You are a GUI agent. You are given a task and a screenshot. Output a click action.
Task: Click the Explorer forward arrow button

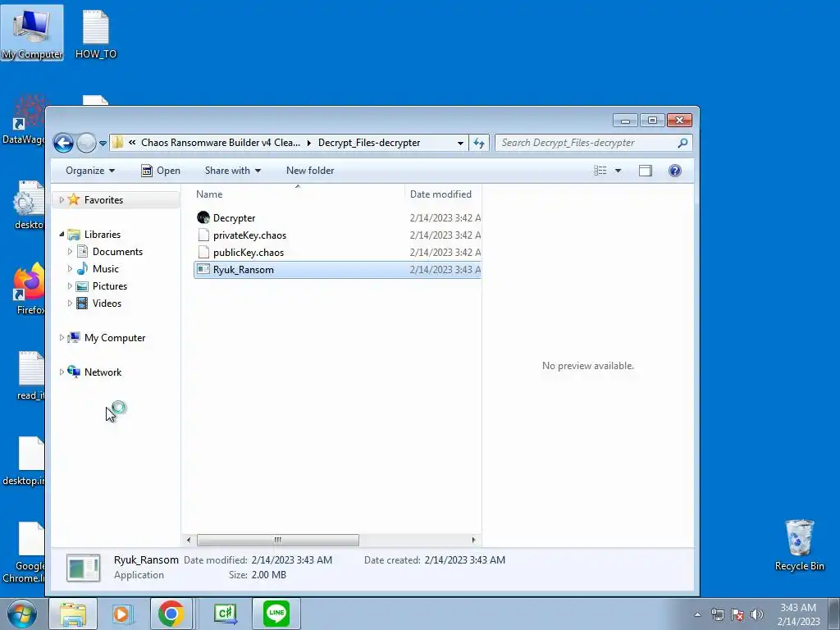click(x=85, y=143)
